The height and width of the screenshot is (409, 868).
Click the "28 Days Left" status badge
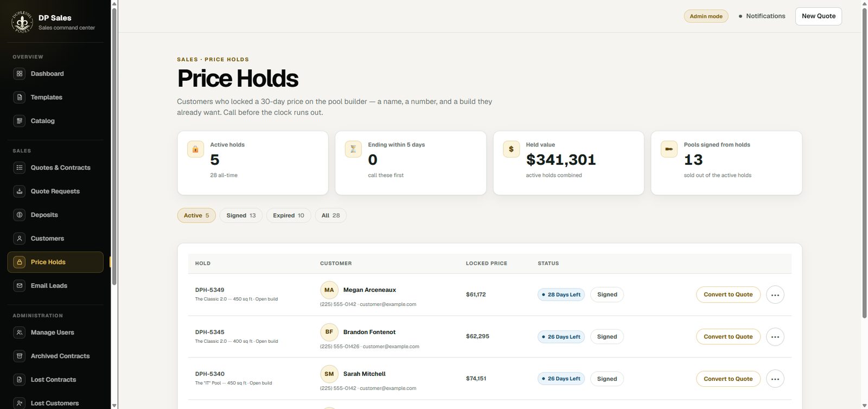561,295
